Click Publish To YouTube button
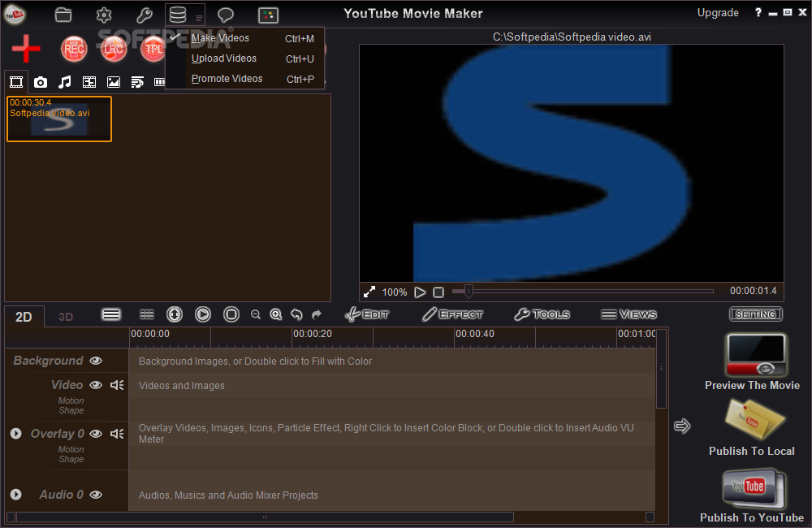This screenshot has height=528, width=812. click(752, 496)
